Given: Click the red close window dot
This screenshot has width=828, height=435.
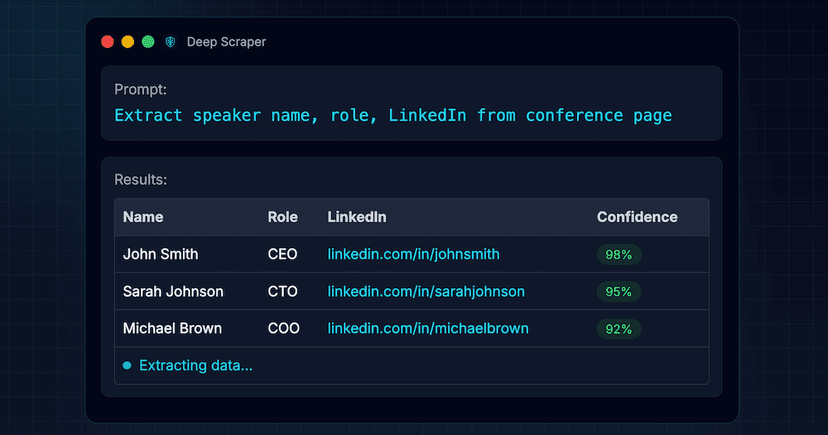Looking at the screenshot, I should click(108, 42).
